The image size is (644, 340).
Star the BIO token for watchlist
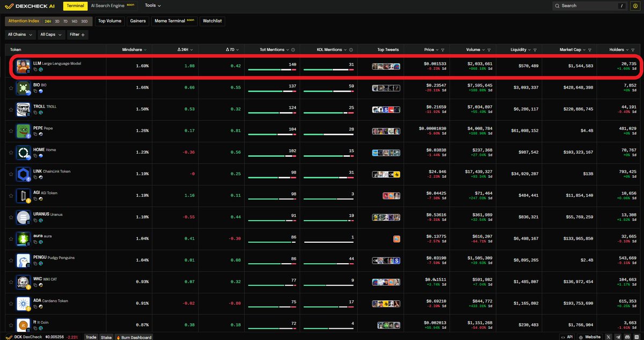point(11,88)
